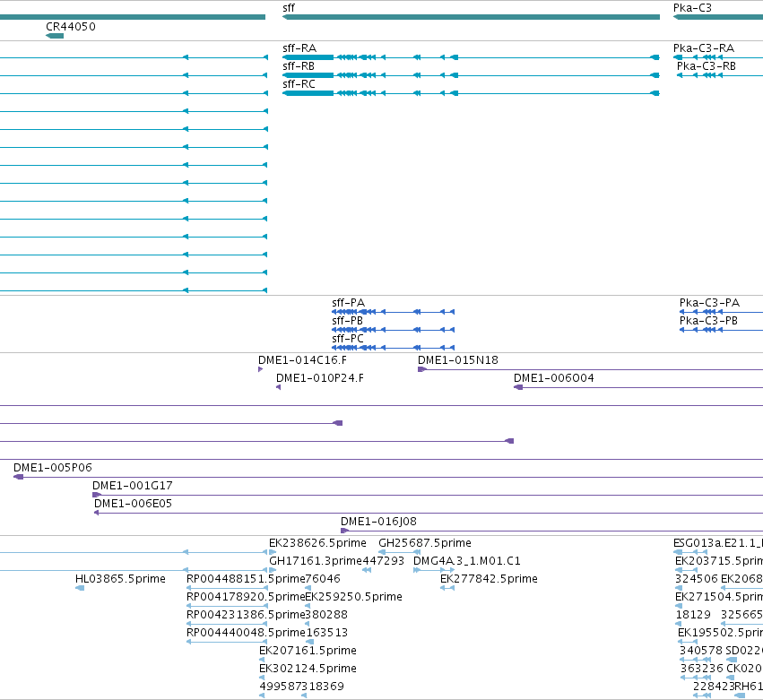Select EST GH25687.5prime label

coord(425,543)
